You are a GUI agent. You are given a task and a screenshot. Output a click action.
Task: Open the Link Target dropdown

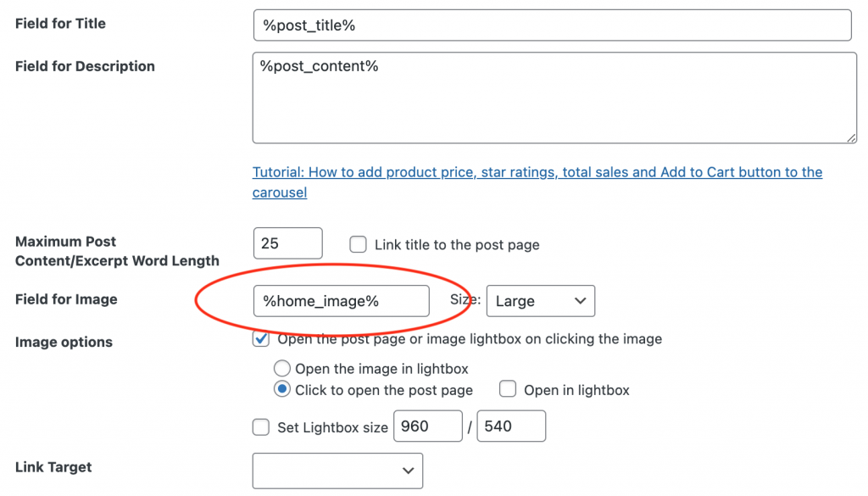tap(337, 471)
